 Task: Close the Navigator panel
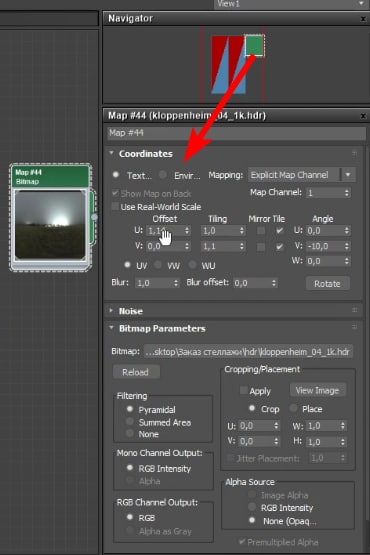(x=363, y=19)
